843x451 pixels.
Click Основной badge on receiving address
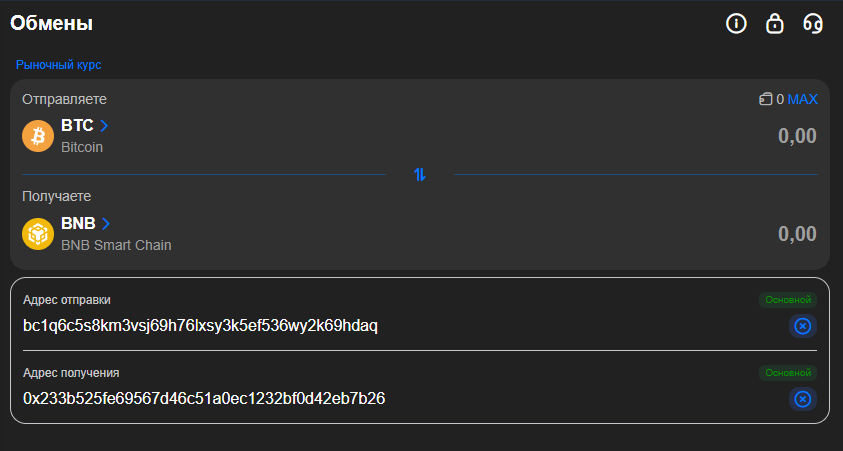pyautogui.click(x=788, y=373)
